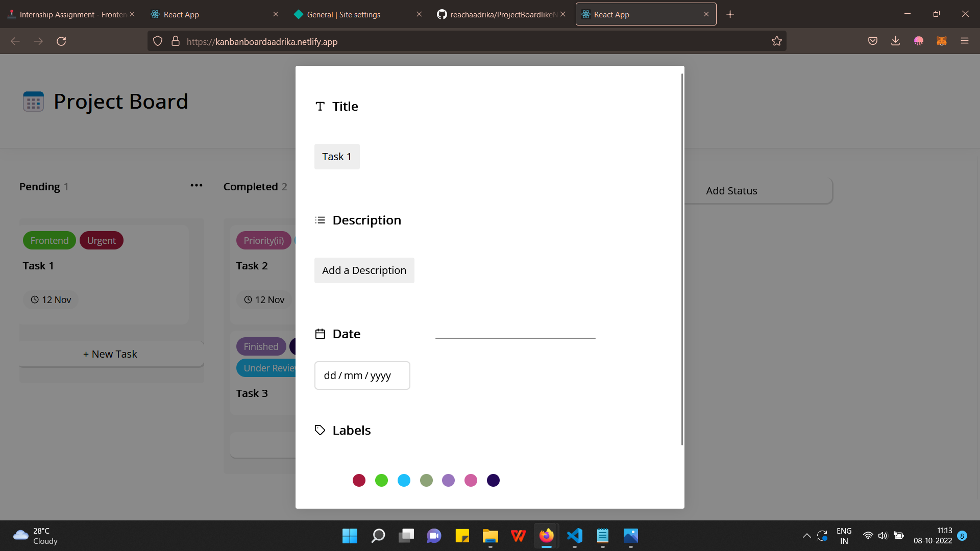
Task: Open the Firefox application menu
Action: 965,41
